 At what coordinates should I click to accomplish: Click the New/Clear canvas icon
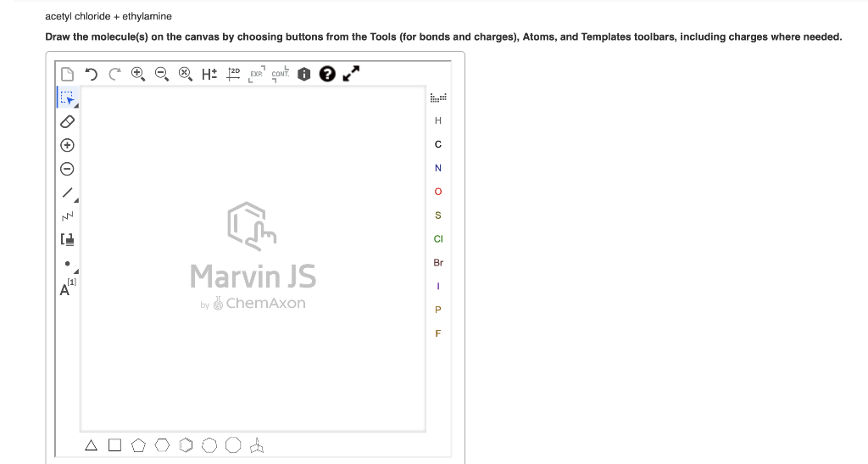(x=68, y=74)
